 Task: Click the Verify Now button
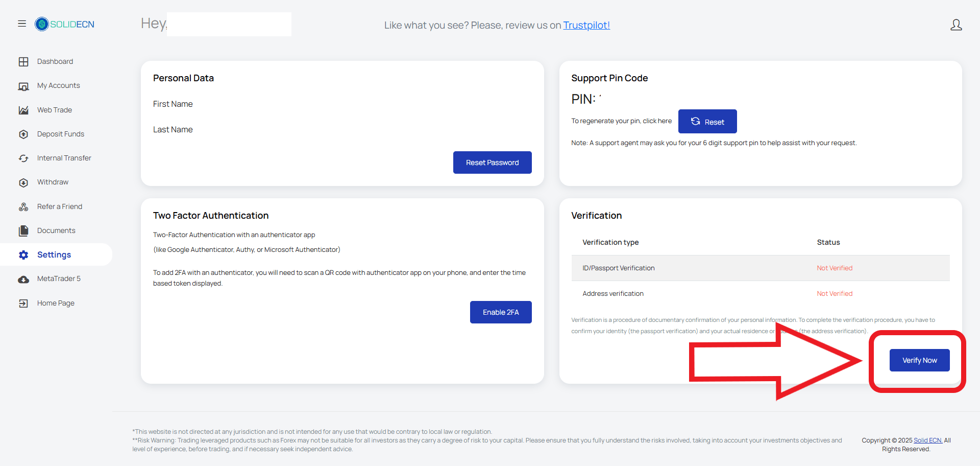[x=920, y=360]
